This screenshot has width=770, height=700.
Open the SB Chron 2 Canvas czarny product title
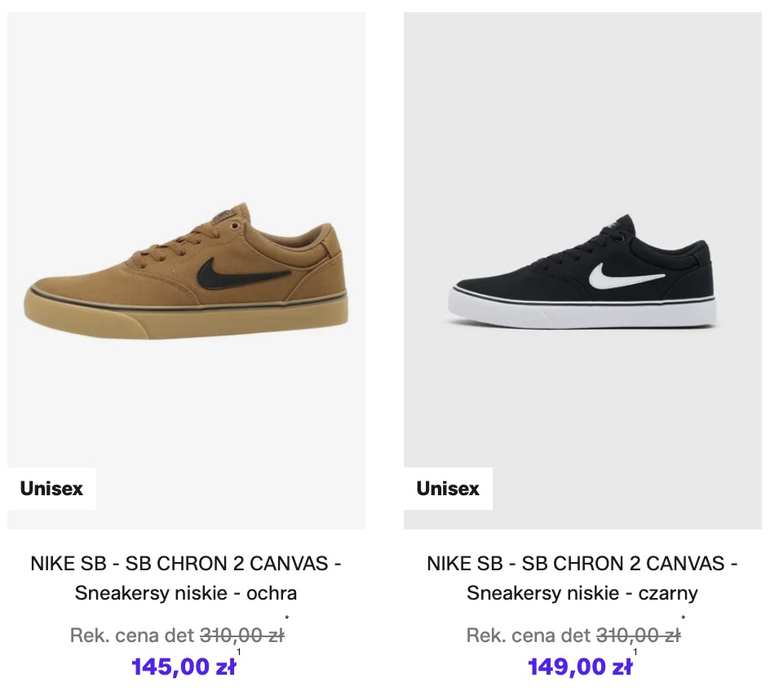[x=582, y=563]
